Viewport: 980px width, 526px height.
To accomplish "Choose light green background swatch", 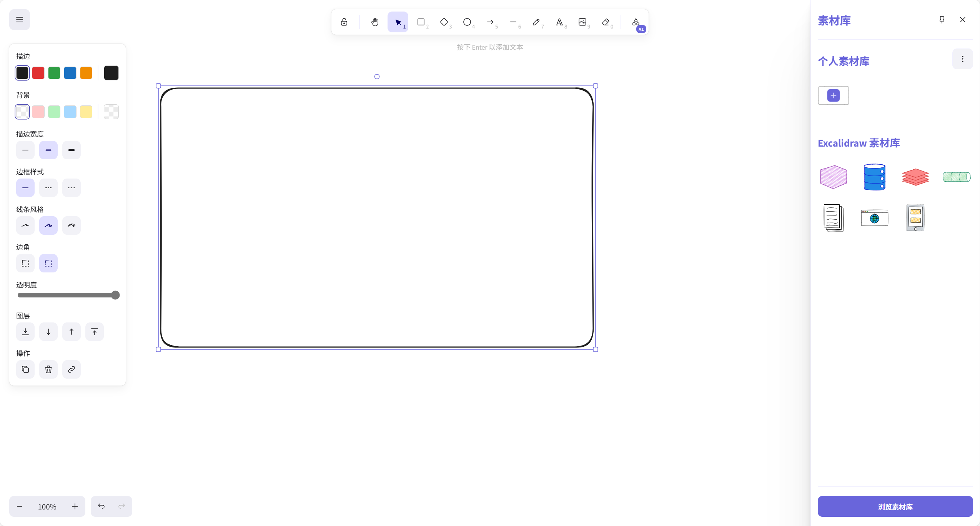I will click(54, 112).
